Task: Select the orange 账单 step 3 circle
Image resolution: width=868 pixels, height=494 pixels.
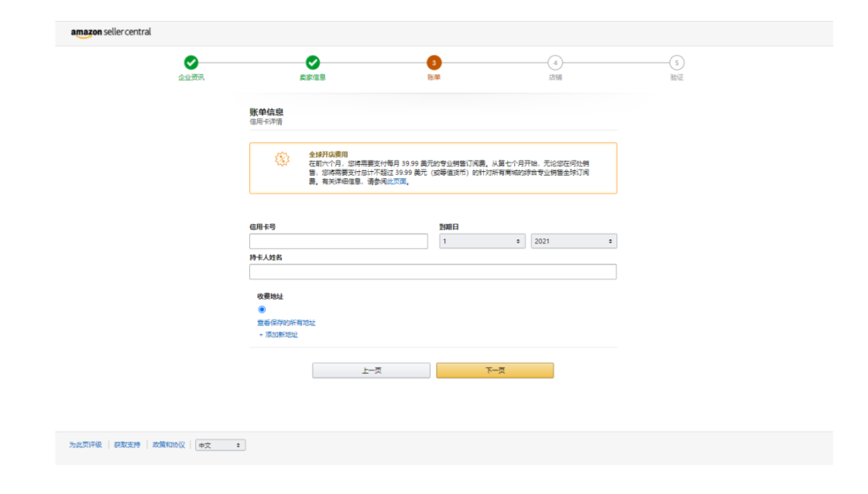Action: [x=434, y=62]
